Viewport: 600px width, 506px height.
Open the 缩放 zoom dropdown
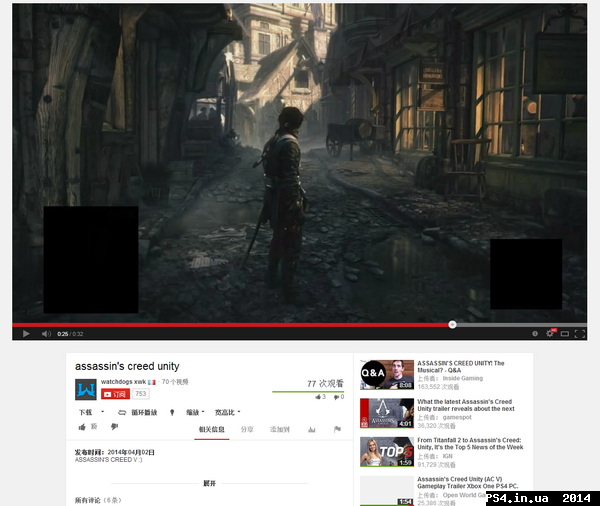click(x=195, y=412)
